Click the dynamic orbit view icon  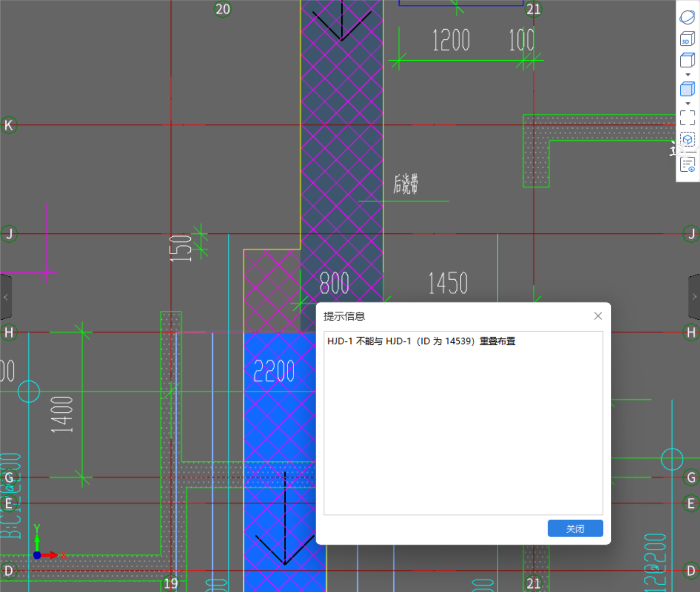coord(687,17)
